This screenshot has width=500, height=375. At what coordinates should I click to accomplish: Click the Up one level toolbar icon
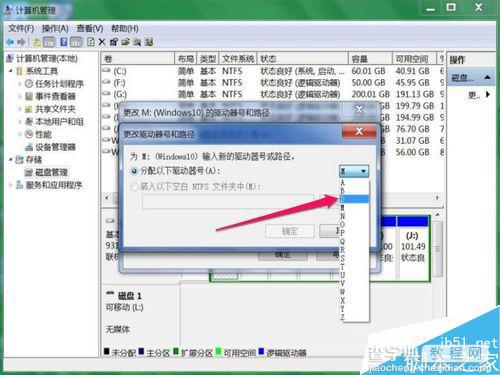click(36, 42)
